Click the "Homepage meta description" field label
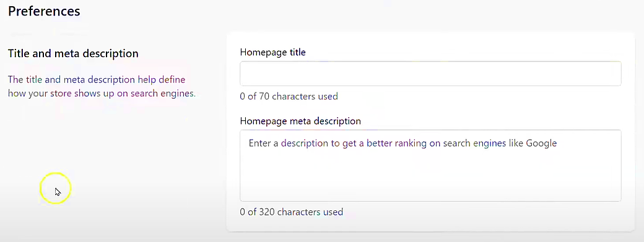This screenshot has width=644, height=242. click(300, 122)
